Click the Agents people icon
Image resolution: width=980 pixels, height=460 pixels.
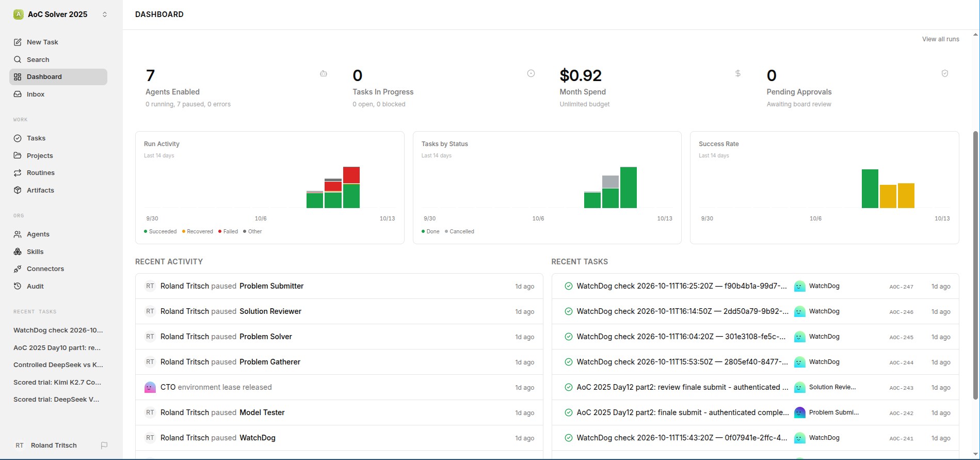tap(18, 234)
